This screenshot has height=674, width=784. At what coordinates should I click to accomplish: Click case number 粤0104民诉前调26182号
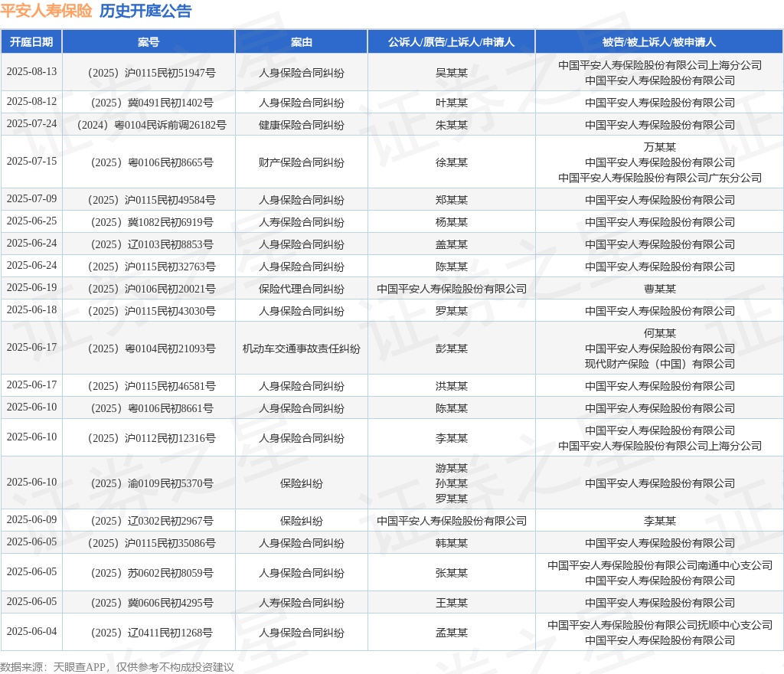152,125
